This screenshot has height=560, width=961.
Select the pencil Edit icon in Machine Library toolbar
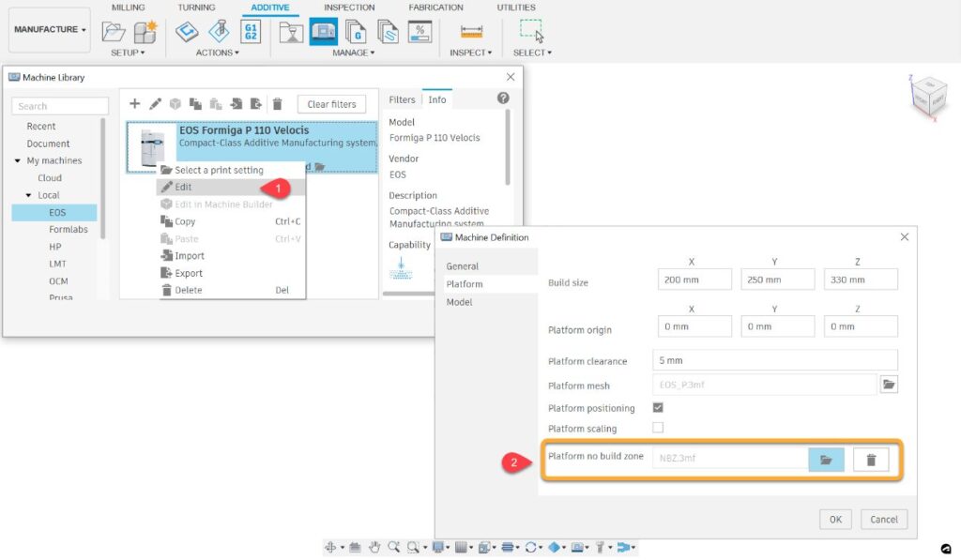click(155, 103)
